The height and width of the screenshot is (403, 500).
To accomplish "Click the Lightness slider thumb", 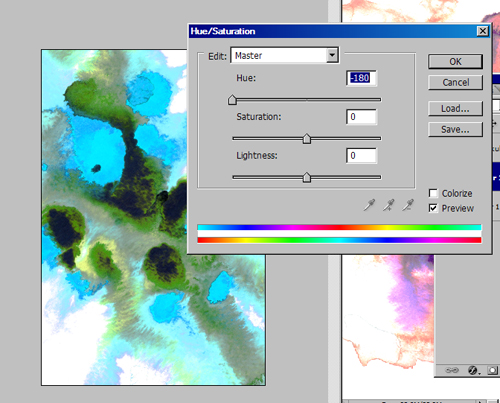I will (307, 177).
